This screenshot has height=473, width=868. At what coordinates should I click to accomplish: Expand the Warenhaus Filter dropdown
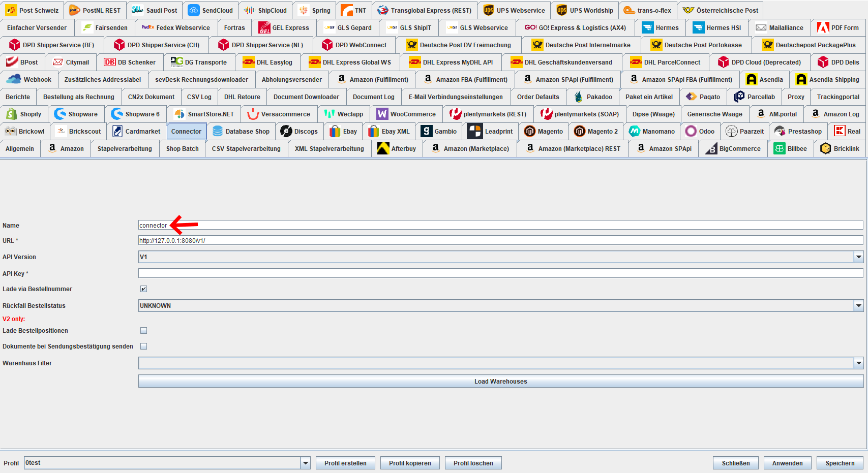coord(858,363)
